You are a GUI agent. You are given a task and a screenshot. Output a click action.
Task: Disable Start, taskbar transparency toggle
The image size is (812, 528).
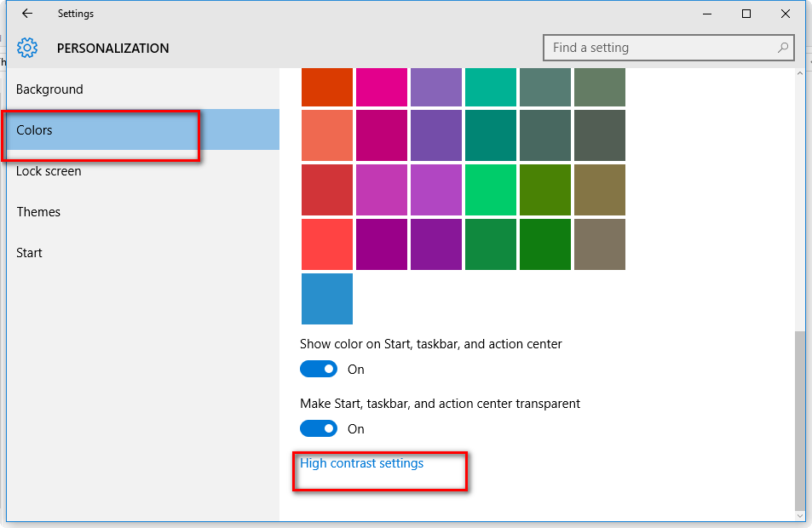(319, 428)
